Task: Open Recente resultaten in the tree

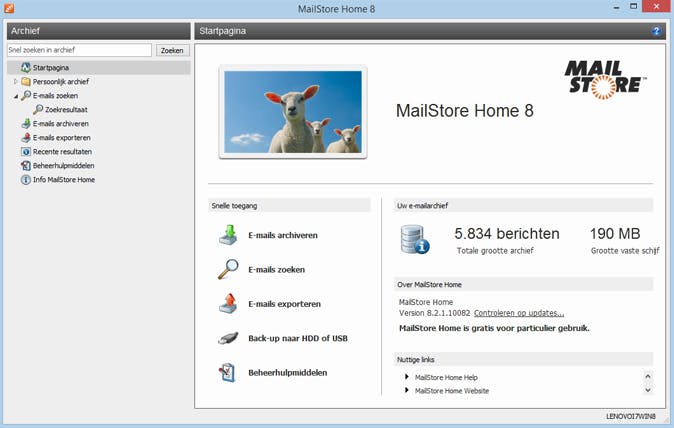Action: pos(62,152)
